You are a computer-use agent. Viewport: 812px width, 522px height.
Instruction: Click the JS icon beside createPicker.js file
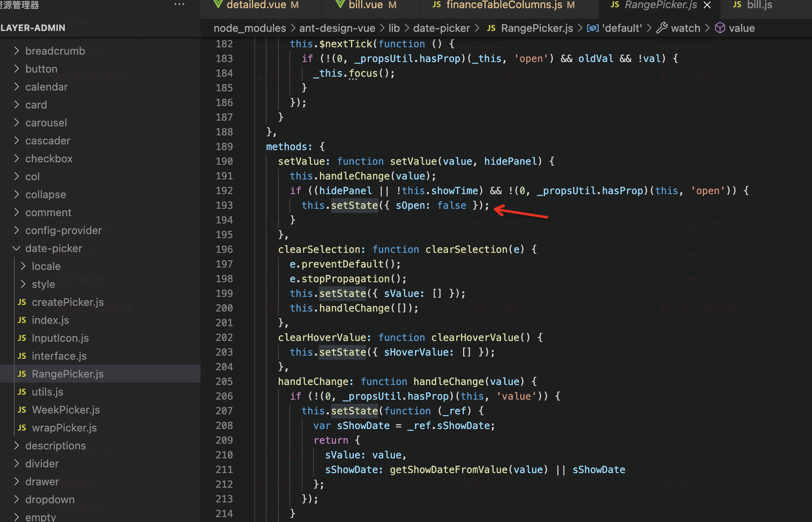22,302
